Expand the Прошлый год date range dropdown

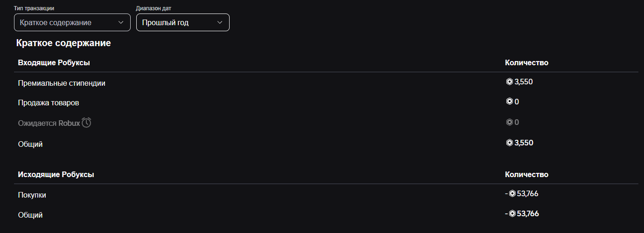coord(182,22)
